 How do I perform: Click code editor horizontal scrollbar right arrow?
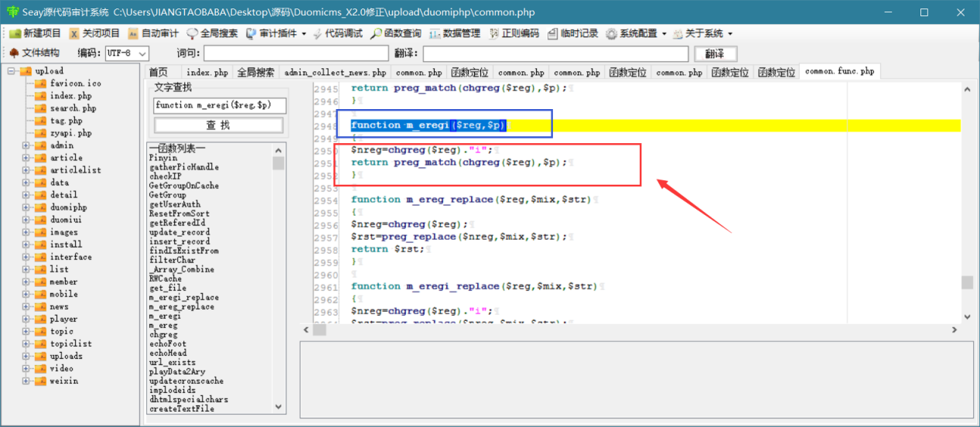[954, 330]
